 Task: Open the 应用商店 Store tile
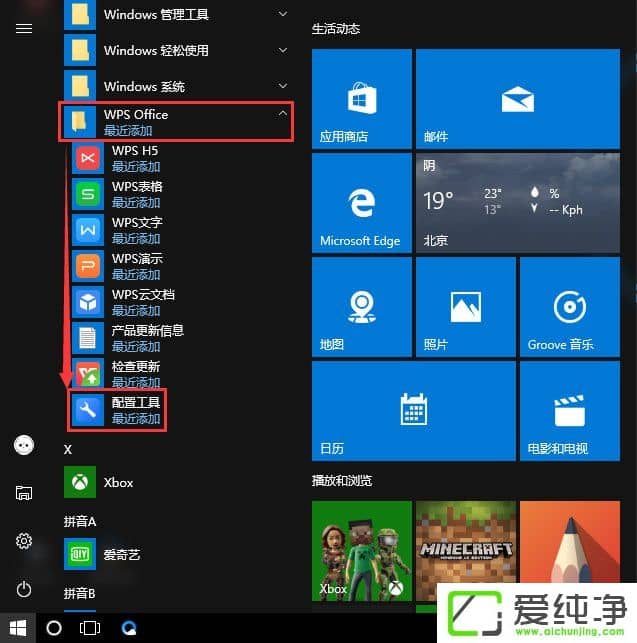(x=362, y=98)
